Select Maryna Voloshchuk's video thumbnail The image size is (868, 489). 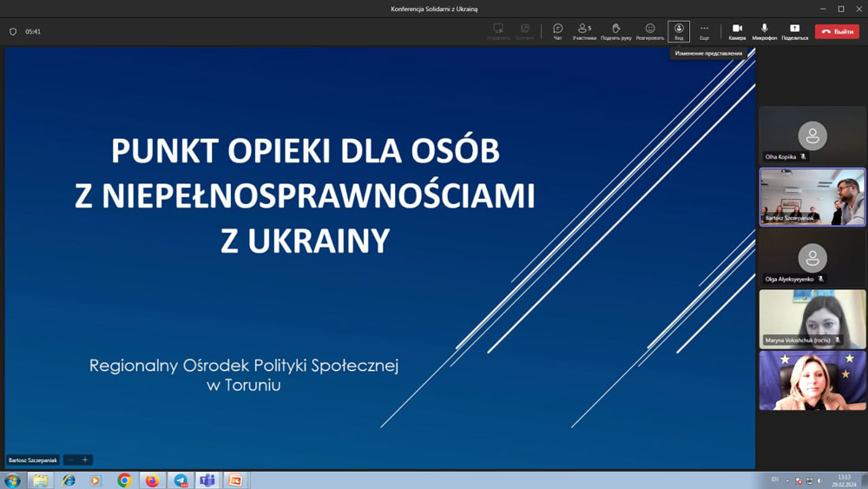click(812, 319)
